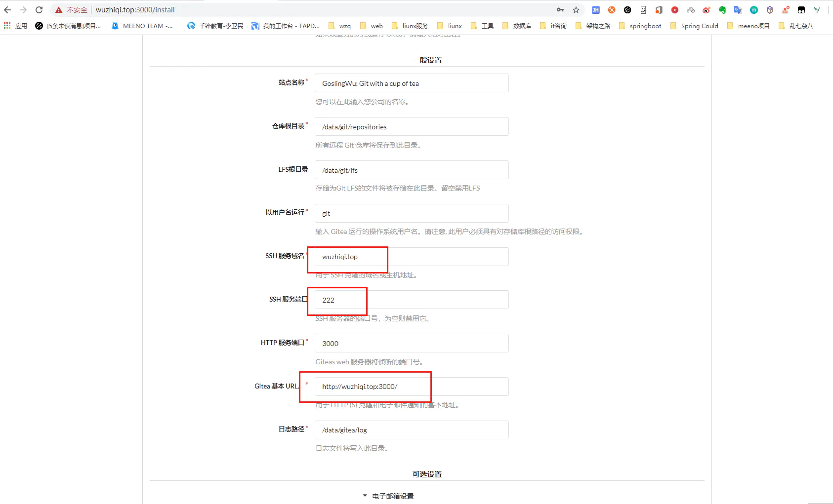Click the hint '所有远程 Git 仓库将保存到此目录。'
The height and width of the screenshot is (504, 833).
(x=368, y=145)
